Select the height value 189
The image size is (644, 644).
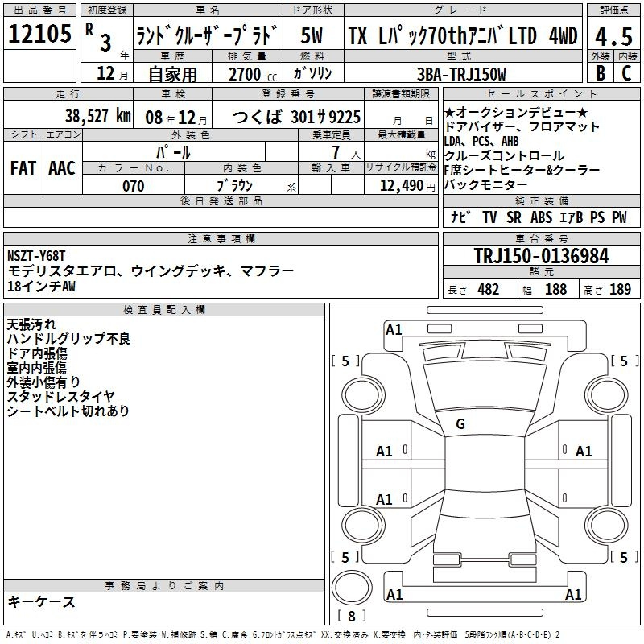point(620,290)
